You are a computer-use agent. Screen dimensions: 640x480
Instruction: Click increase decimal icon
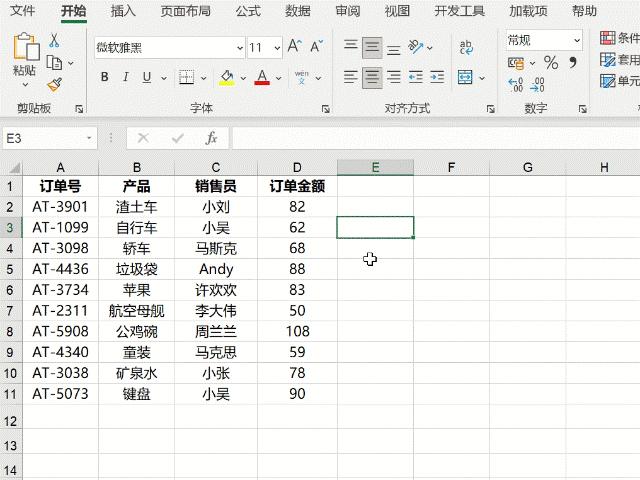(516, 84)
